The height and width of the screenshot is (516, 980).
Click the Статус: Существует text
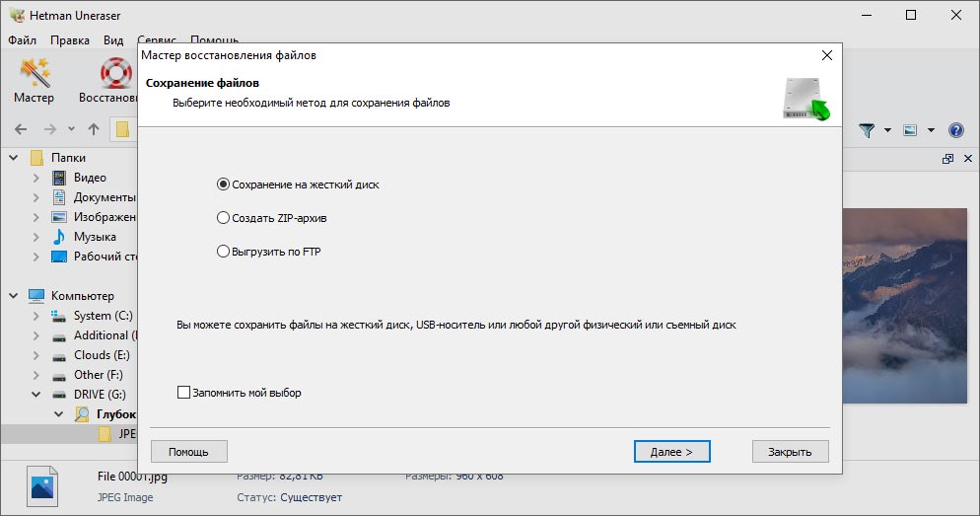point(289,497)
